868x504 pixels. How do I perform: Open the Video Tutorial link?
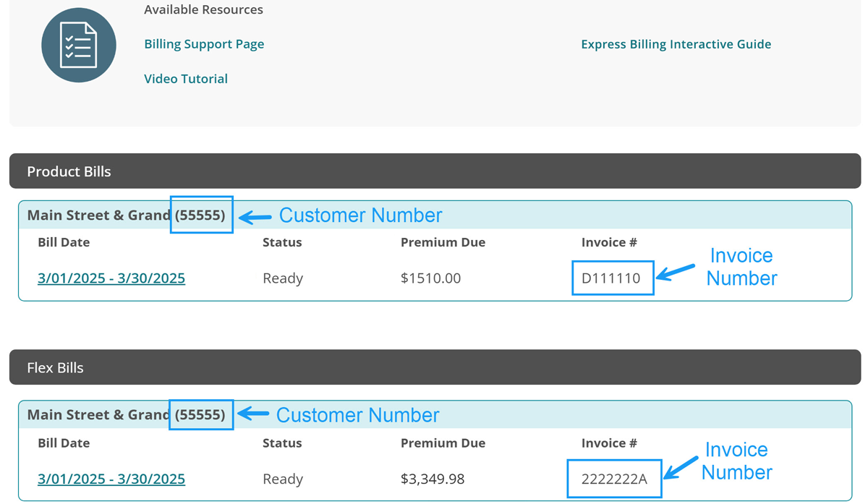(186, 79)
